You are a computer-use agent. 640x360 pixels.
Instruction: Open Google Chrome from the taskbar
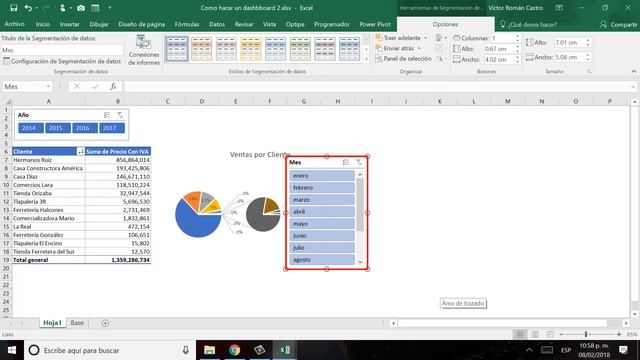coord(234,350)
